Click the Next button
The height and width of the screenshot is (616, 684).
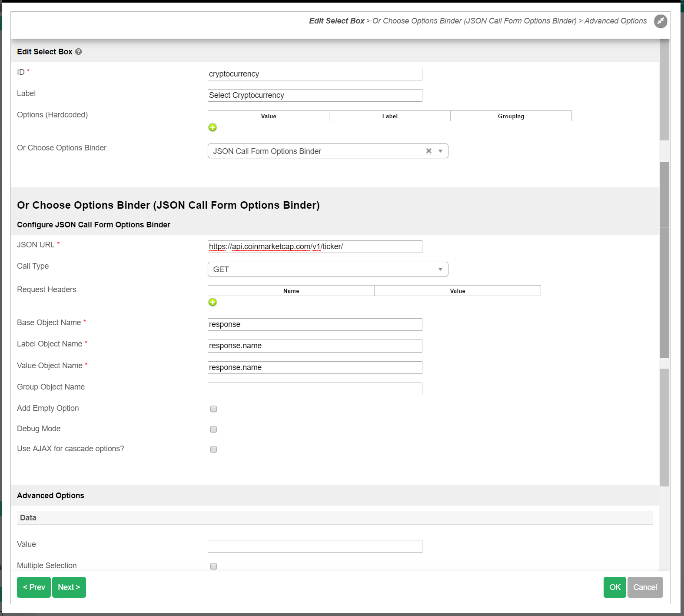click(69, 587)
